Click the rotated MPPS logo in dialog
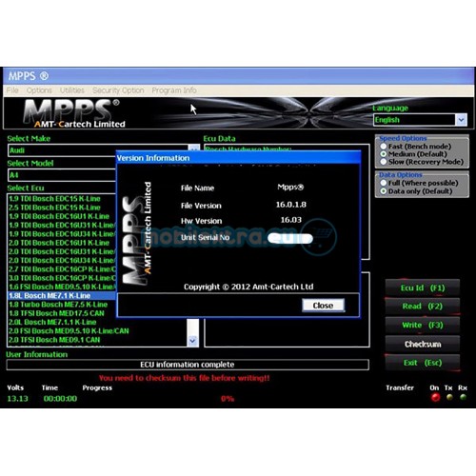The width and height of the screenshot is (476, 476). [136, 233]
